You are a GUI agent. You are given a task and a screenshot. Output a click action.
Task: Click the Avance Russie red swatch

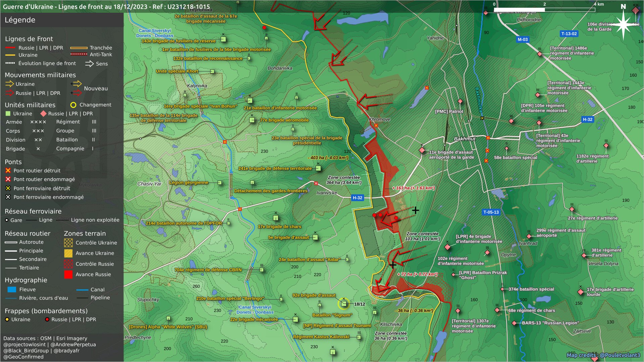[x=68, y=275]
